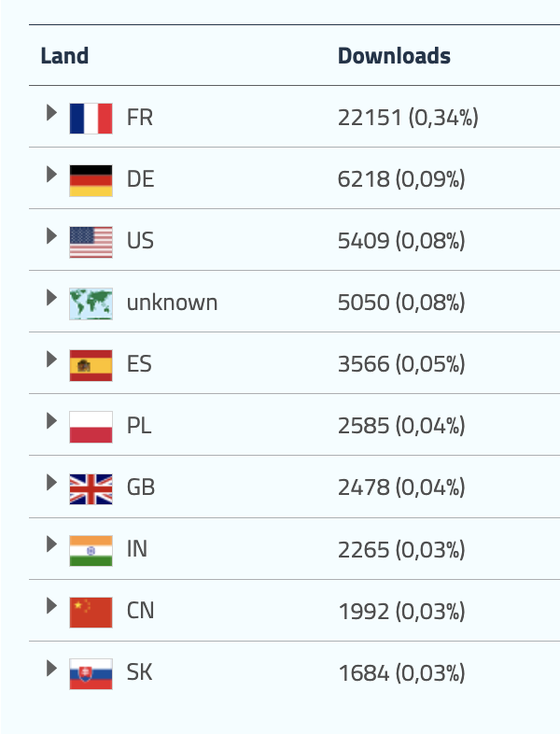Screen dimensions: 560x734
Task: Sort by the Downloads column header
Action: 394,56
